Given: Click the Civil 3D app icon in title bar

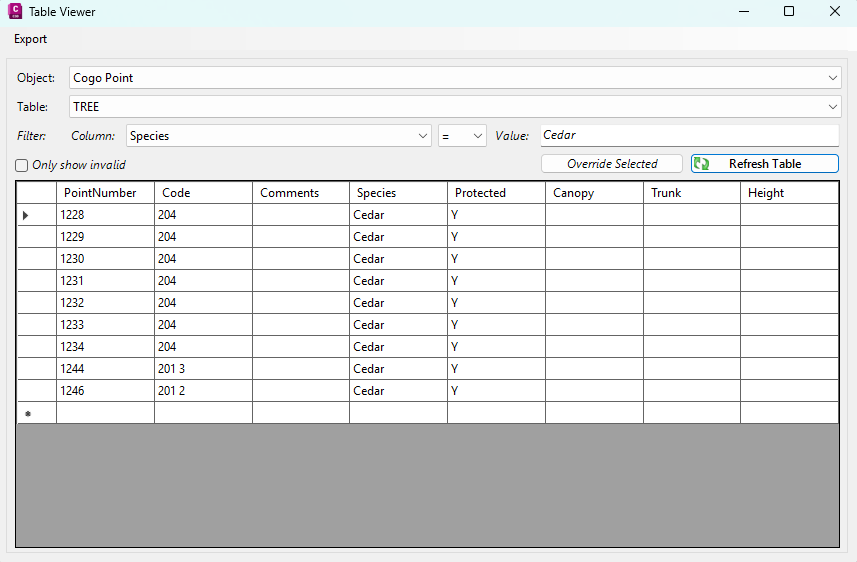Looking at the screenshot, I should 14,12.
